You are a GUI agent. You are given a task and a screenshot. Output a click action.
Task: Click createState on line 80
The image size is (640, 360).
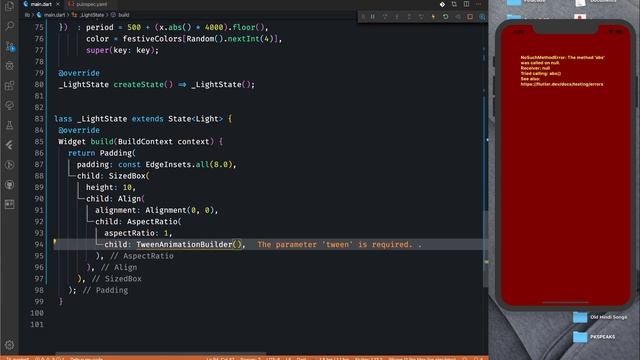[138, 84]
